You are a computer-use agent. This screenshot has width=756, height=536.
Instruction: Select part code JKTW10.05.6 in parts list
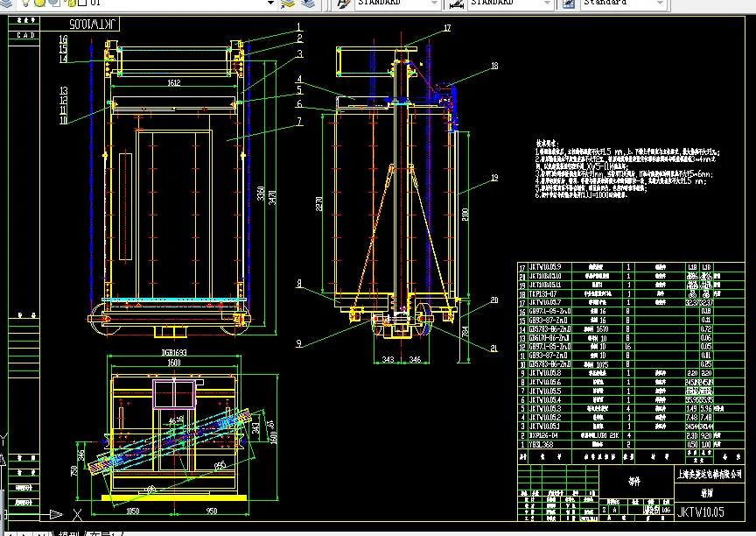545,382
